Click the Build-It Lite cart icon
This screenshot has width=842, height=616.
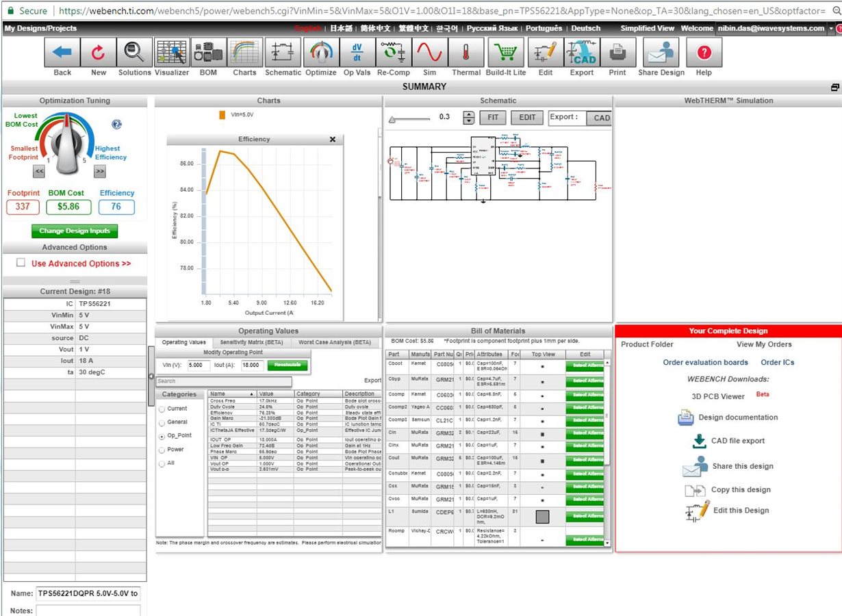506,52
